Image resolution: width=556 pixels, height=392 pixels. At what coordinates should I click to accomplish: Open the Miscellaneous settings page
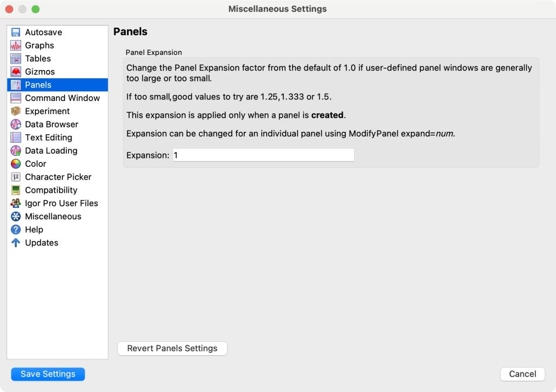pos(53,216)
